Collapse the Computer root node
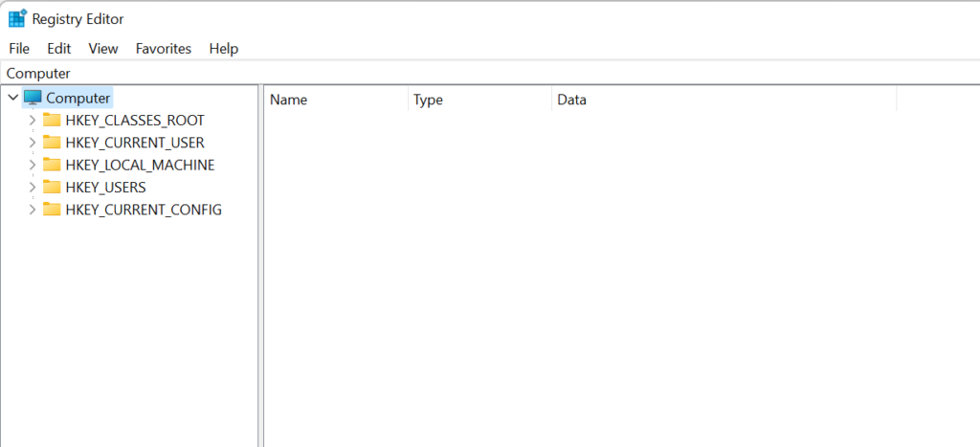980x447 pixels. 13,99
